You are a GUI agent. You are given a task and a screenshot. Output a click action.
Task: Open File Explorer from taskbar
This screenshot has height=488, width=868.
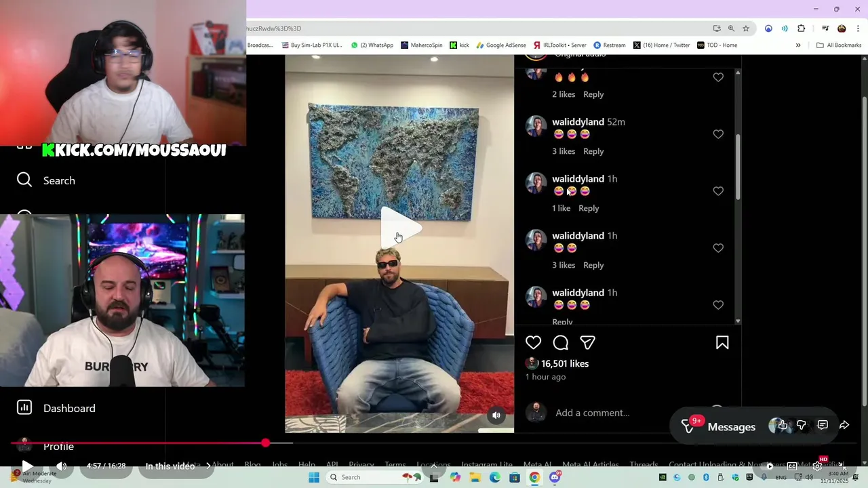(x=475, y=477)
